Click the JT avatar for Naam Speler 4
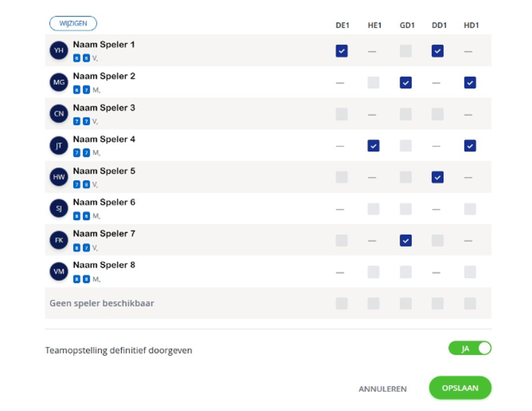Viewport: 532px width, 411px height. coord(58,146)
